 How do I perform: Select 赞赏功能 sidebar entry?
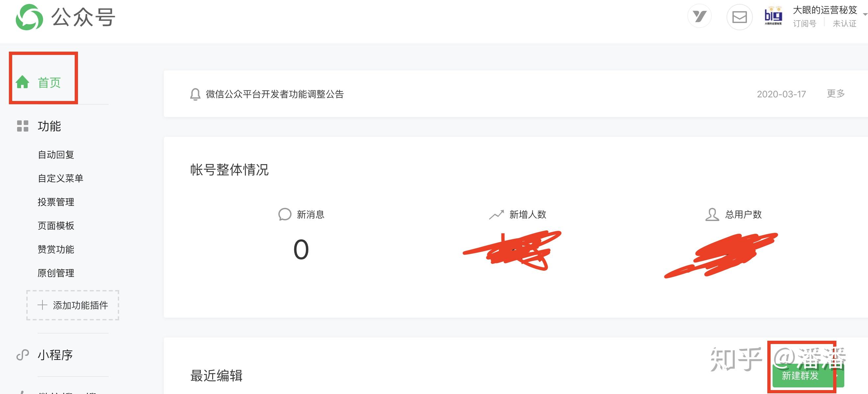coord(56,249)
